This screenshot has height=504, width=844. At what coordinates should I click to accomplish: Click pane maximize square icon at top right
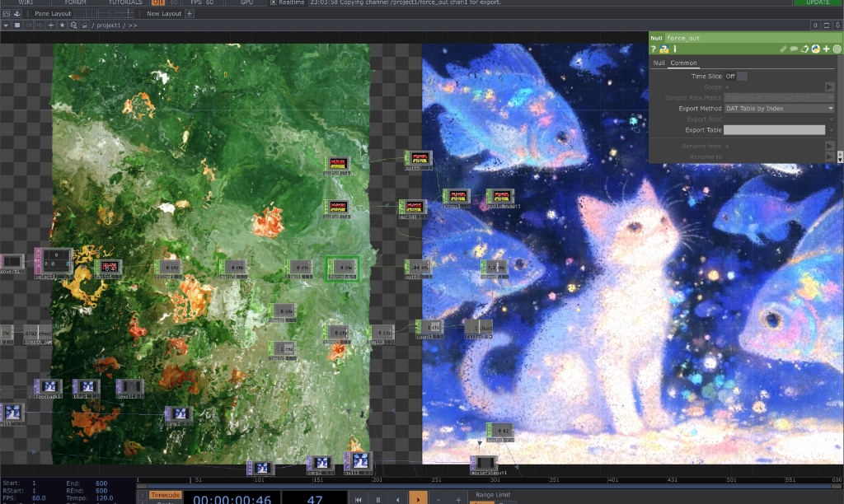click(827, 26)
